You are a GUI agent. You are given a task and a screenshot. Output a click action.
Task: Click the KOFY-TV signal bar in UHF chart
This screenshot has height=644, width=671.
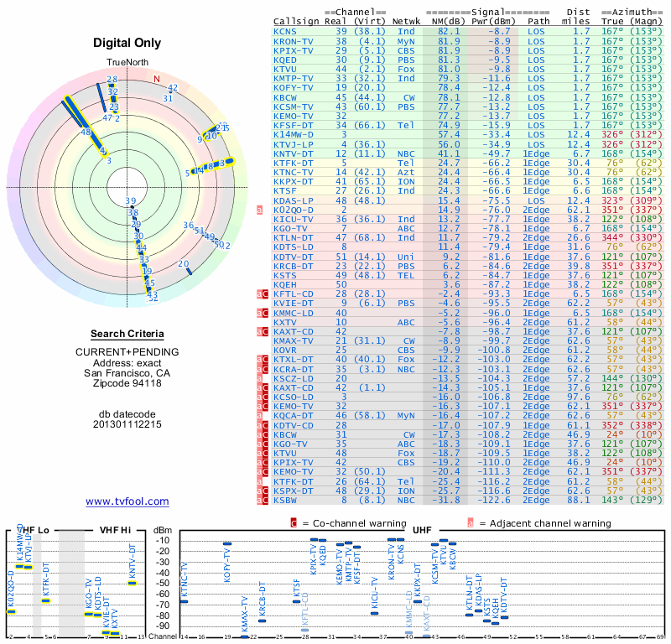pos(227,544)
